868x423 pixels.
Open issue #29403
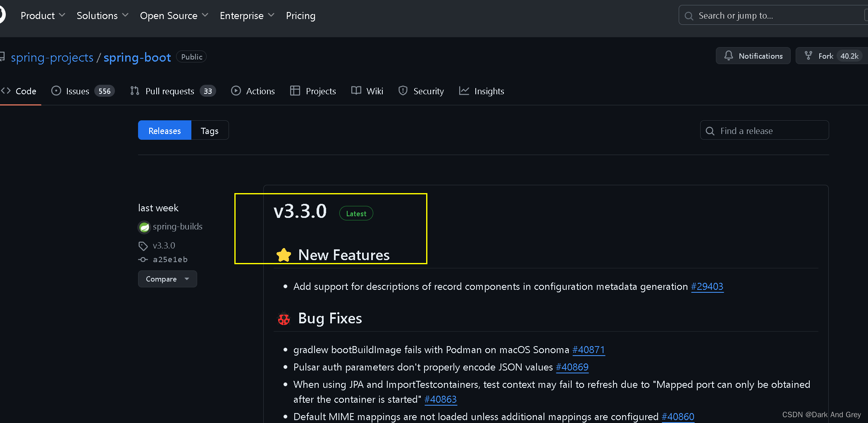click(x=707, y=287)
